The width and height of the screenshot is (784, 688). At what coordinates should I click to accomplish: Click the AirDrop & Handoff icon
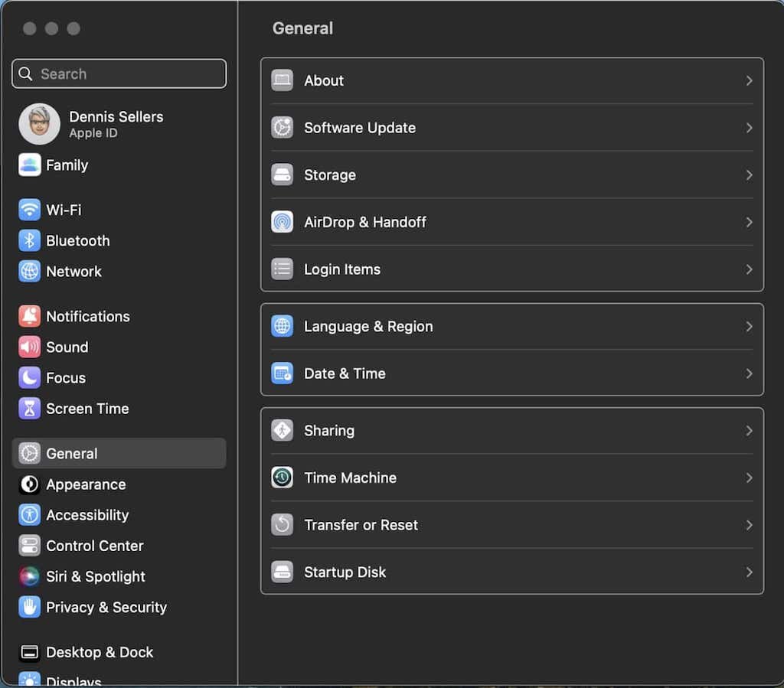coord(283,222)
